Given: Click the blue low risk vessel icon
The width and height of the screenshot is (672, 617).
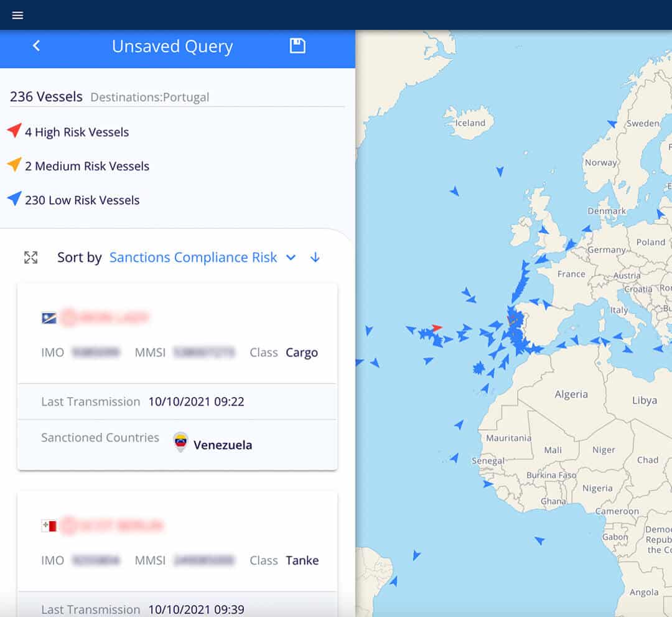Looking at the screenshot, I should (x=14, y=198).
